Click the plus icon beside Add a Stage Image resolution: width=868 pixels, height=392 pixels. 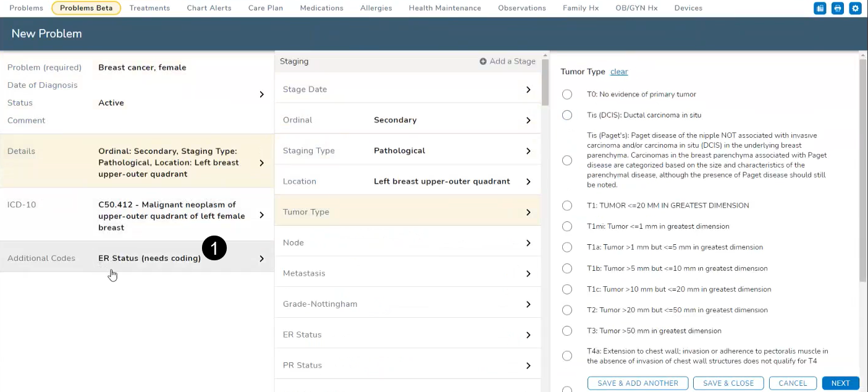(483, 61)
